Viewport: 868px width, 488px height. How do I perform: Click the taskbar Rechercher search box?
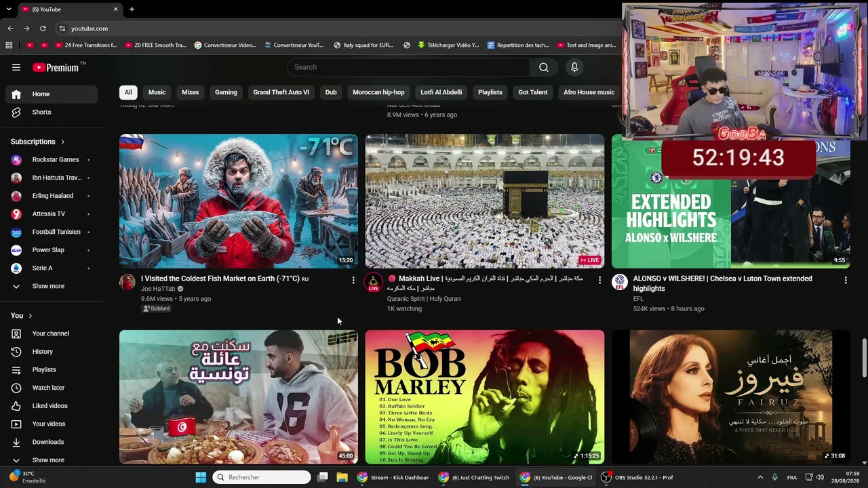click(x=262, y=477)
